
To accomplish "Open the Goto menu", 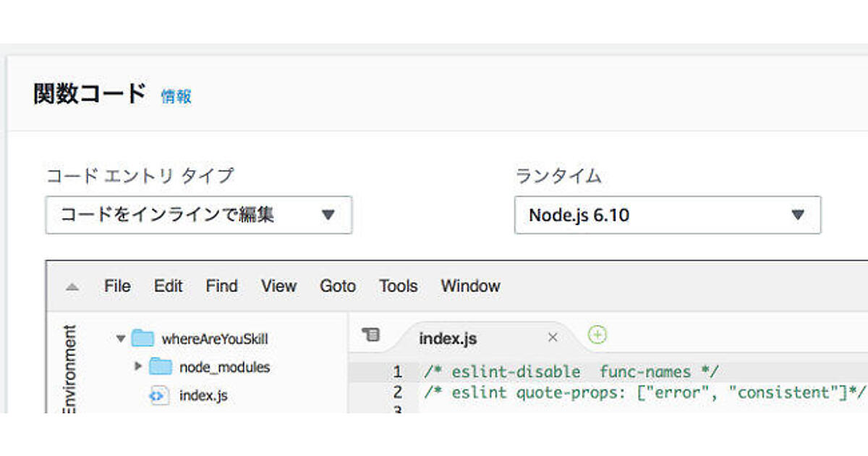I will (x=338, y=286).
